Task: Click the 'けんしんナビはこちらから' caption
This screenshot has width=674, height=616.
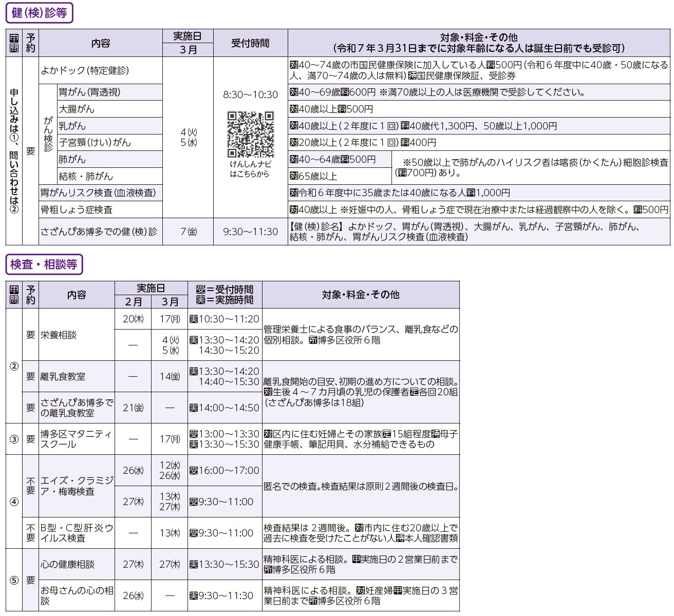Action: click(x=250, y=169)
